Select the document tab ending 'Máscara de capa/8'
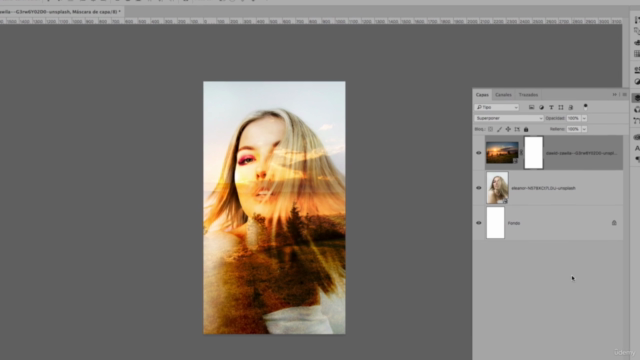 click(x=60, y=12)
